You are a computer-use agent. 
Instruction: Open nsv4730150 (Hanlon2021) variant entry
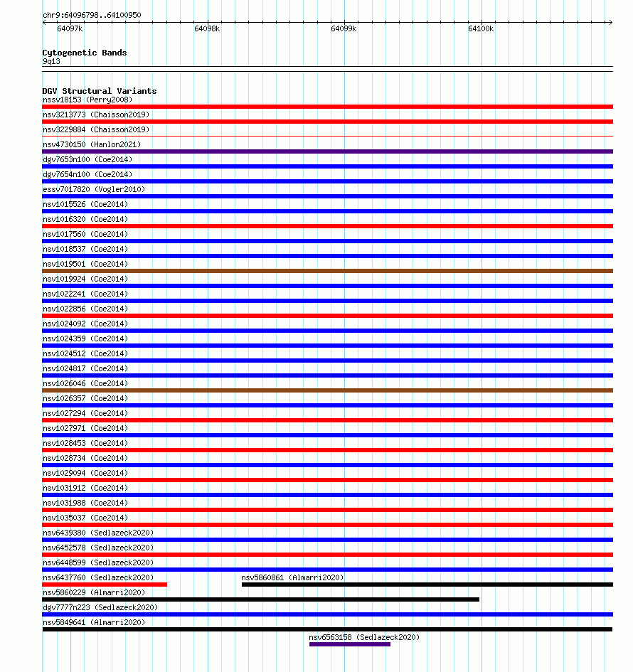coord(92,145)
